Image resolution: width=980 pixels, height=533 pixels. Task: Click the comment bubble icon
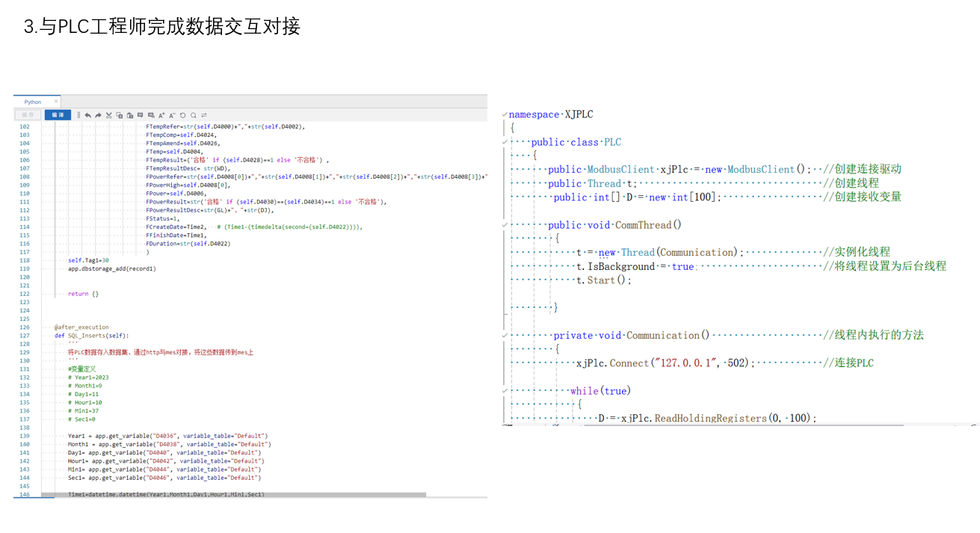click(140, 115)
